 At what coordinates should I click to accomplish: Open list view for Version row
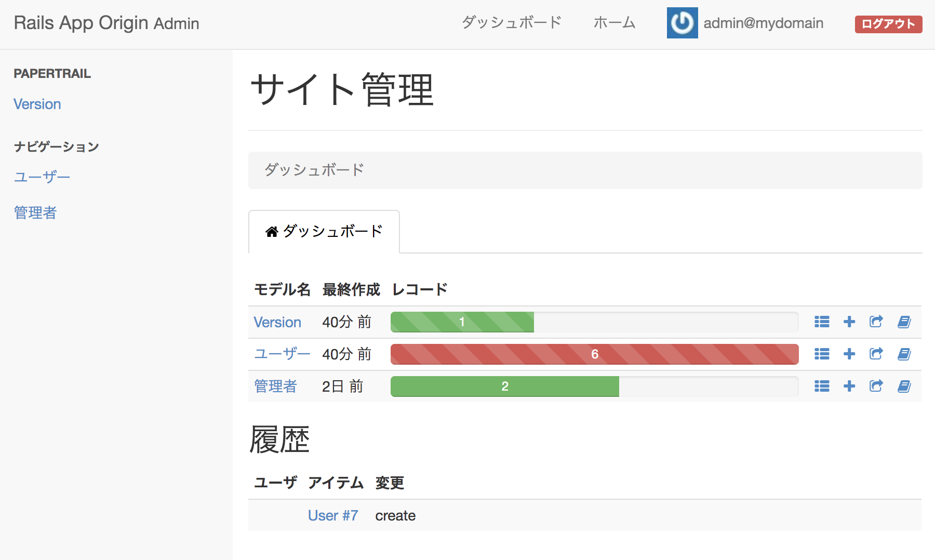coord(822,322)
